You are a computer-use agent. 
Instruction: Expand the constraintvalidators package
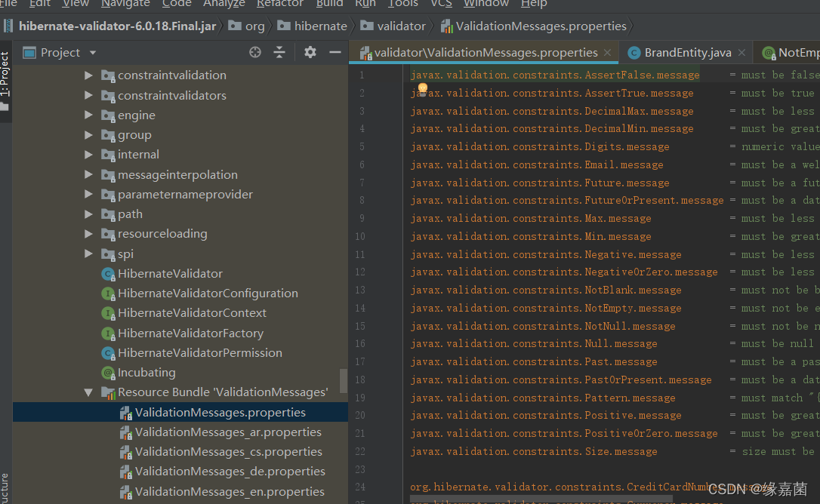(x=88, y=95)
